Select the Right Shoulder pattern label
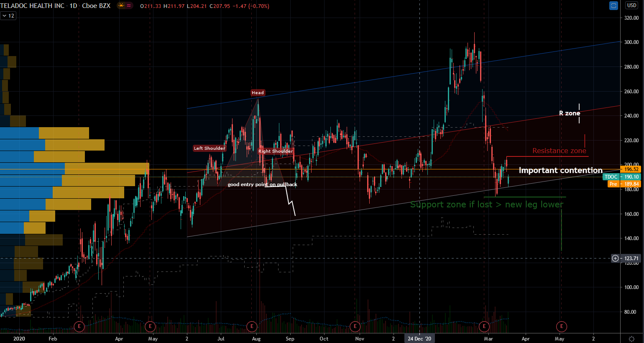Viewport: 644px width, 343px height. click(x=276, y=151)
